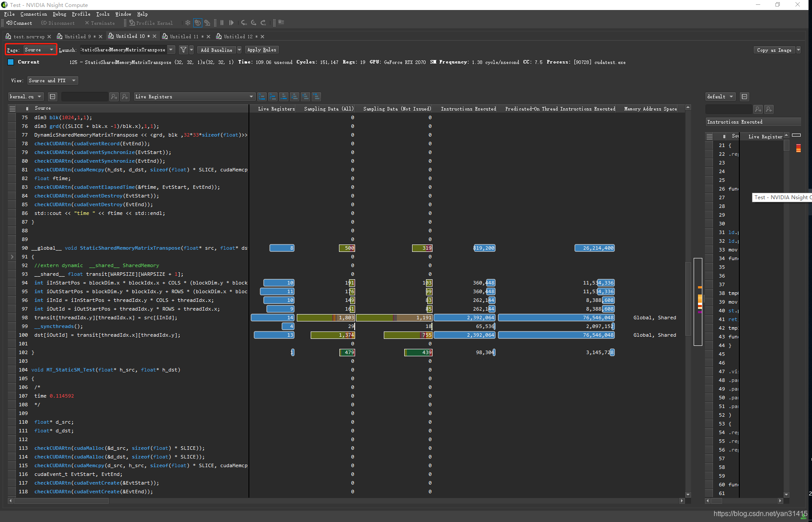Click the Profile Kernel toolbar icon
The height and width of the screenshot is (522, 812).
click(151, 23)
